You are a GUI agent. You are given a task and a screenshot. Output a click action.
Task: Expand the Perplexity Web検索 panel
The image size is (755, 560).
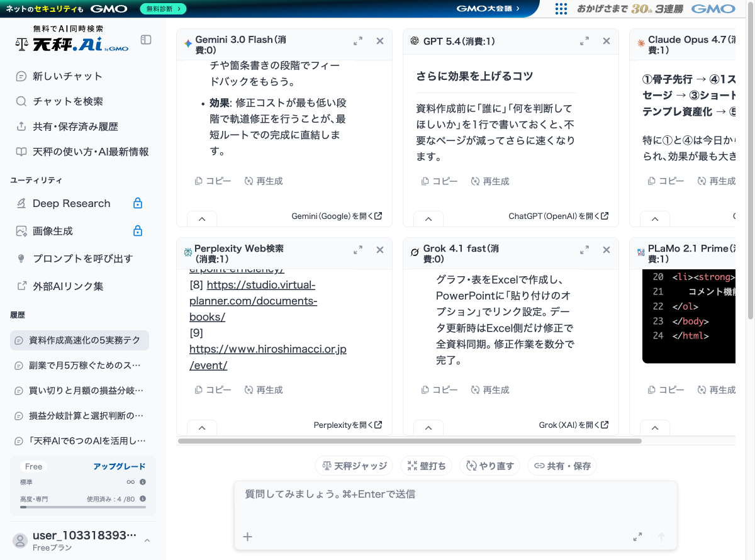click(x=358, y=250)
